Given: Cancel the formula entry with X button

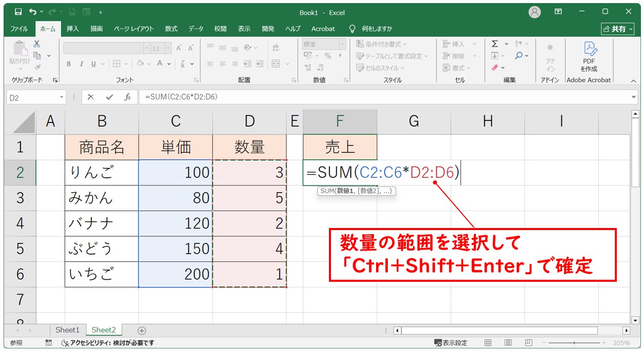Looking at the screenshot, I should point(91,97).
